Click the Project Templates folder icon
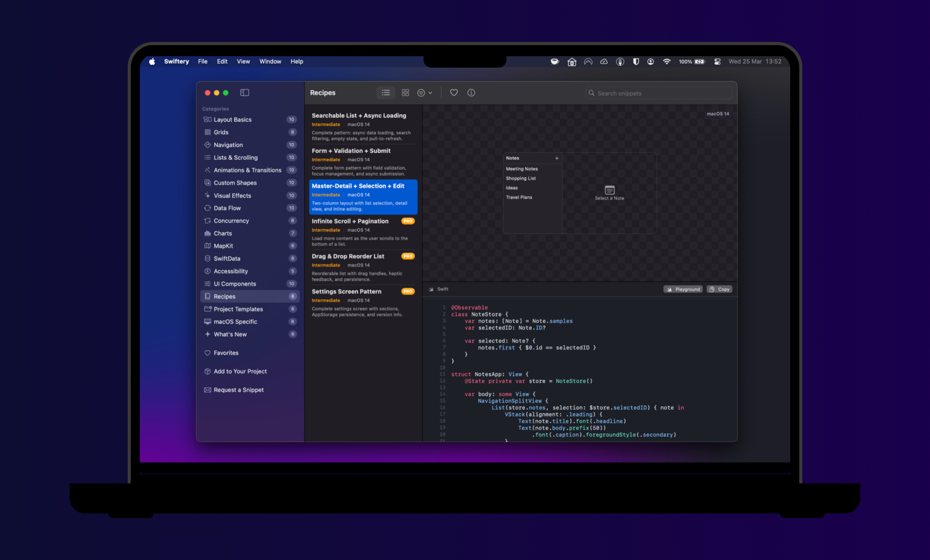930x560 pixels. tap(207, 309)
